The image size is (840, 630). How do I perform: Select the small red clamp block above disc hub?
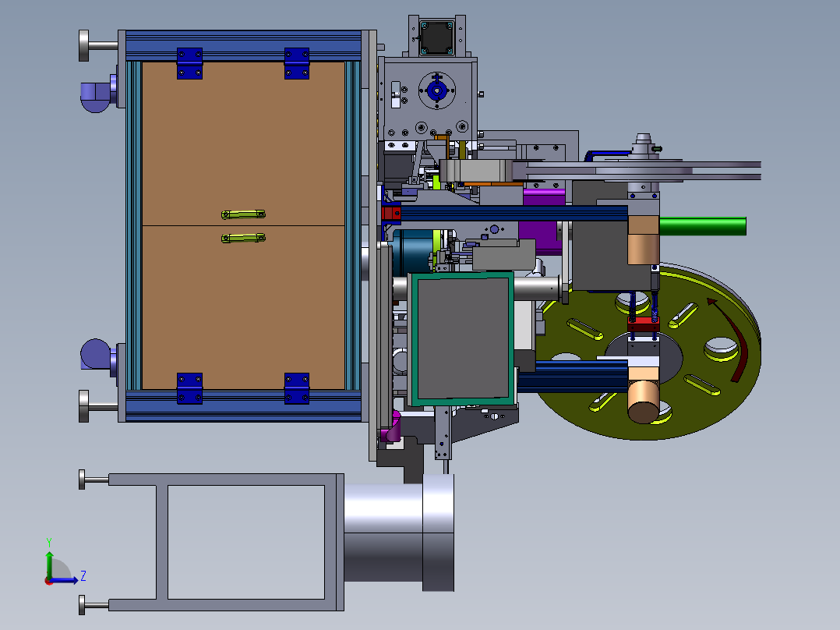(643, 324)
